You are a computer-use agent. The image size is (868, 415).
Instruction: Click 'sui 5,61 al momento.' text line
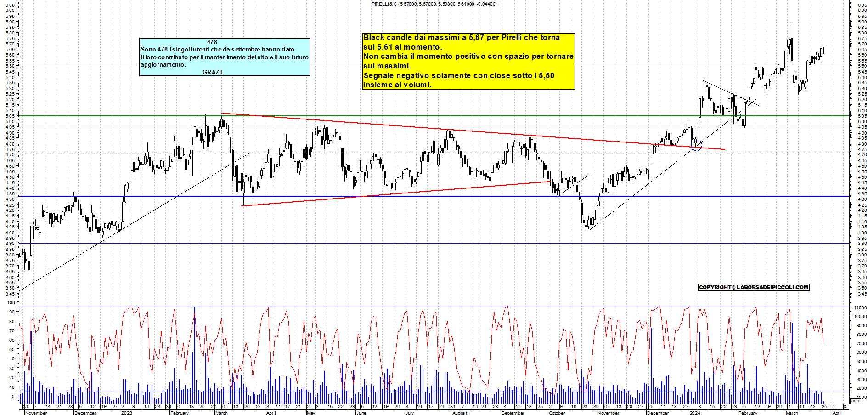click(x=403, y=47)
